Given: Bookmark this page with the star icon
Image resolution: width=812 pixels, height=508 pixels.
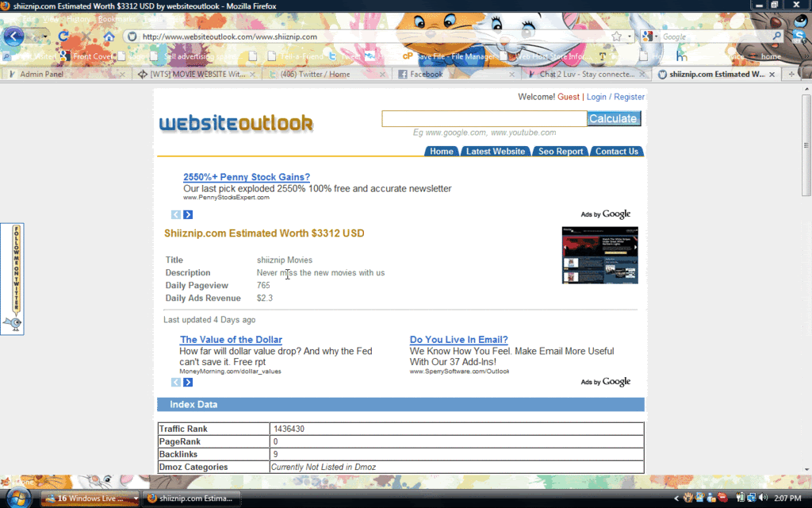Looking at the screenshot, I should pos(616,37).
